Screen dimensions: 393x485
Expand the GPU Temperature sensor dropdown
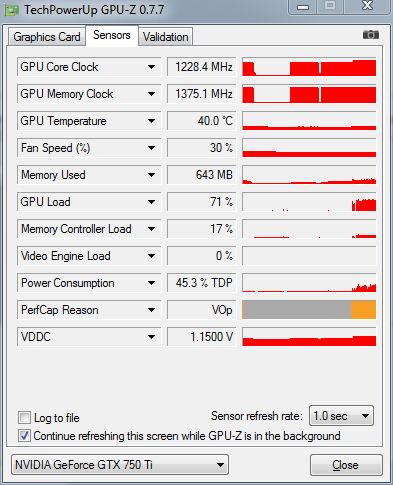[x=151, y=121]
